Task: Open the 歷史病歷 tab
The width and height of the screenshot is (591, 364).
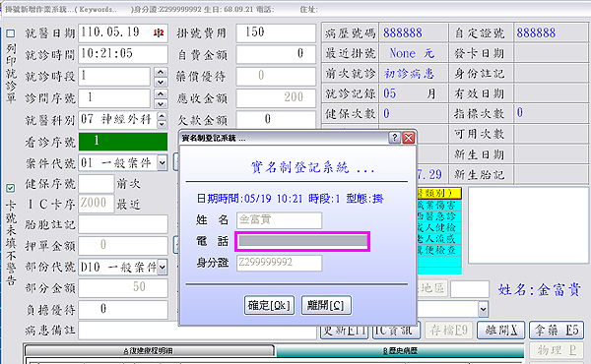Action: (x=400, y=351)
